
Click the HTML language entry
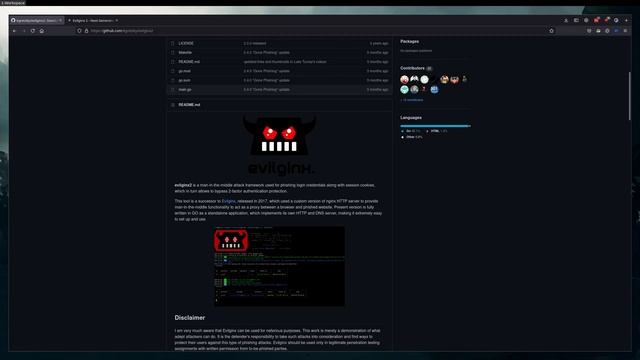(x=437, y=131)
